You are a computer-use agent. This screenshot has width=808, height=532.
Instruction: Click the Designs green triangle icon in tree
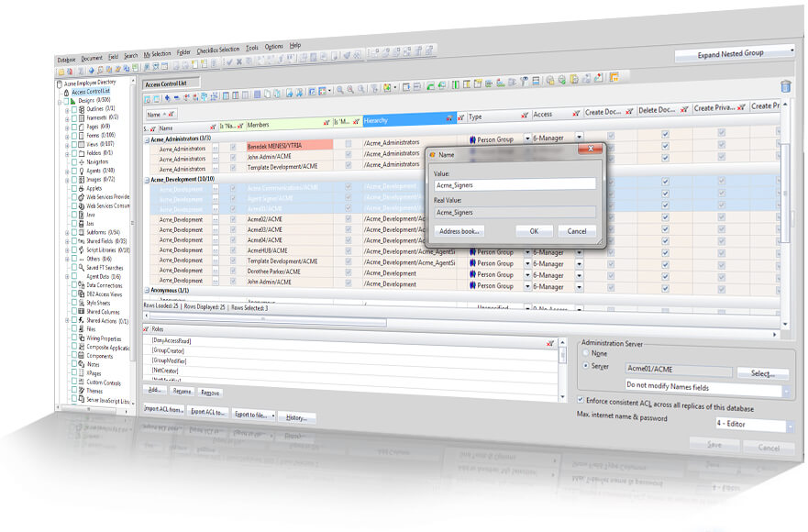[x=72, y=101]
